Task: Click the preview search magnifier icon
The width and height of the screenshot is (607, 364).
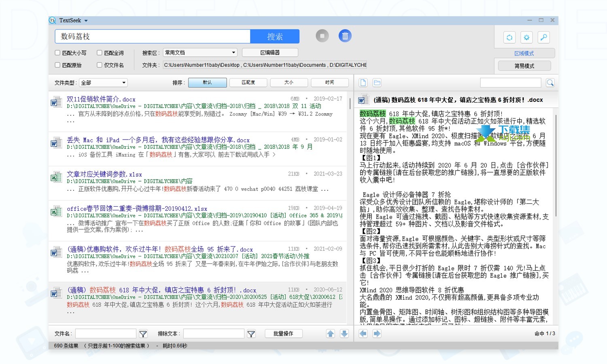Action: point(550,83)
